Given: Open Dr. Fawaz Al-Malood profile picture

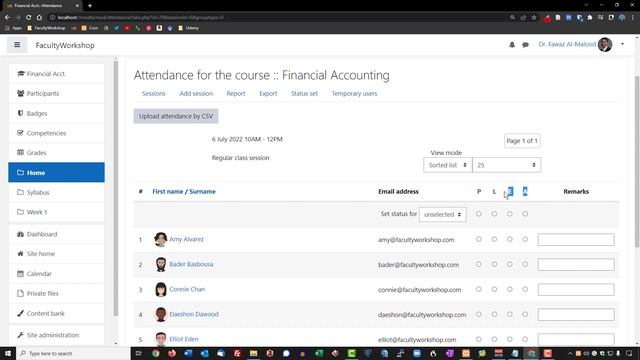Looking at the screenshot, I should (605, 44).
